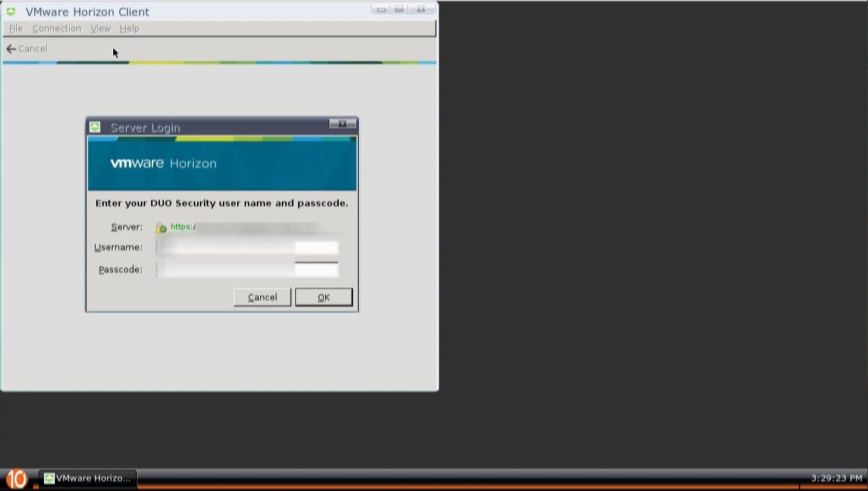This screenshot has height=491, width=868.
Task: Minimize the VMware Horizon Client window
Action: pos(381,9)
